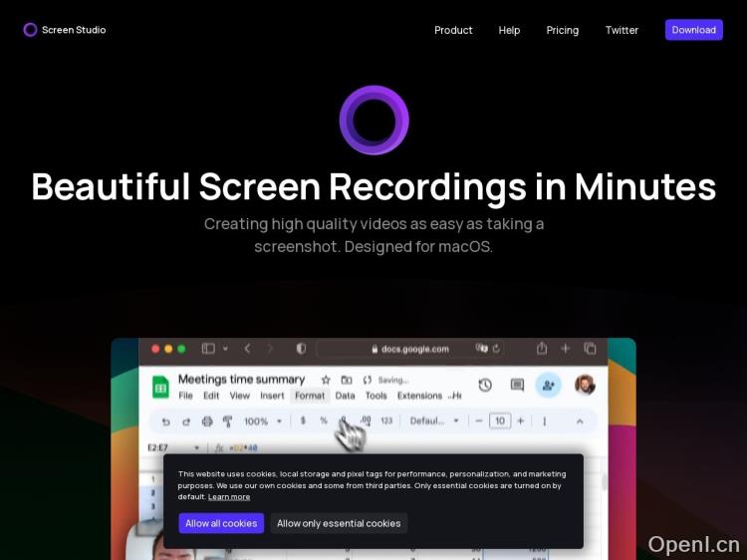Click the reload page icon
This screenshot has width=747, height=560.
(x=496, y=349)
